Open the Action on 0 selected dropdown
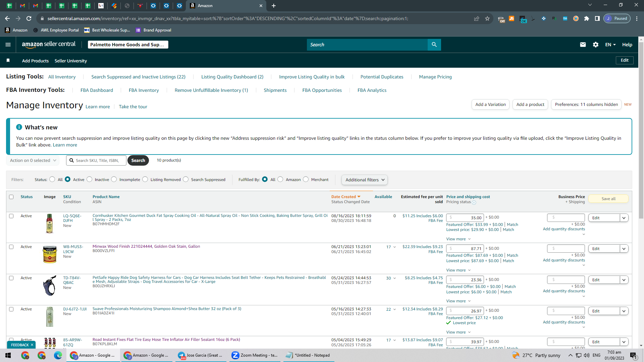This screenshot has height=362, width=644. point(33,161)
